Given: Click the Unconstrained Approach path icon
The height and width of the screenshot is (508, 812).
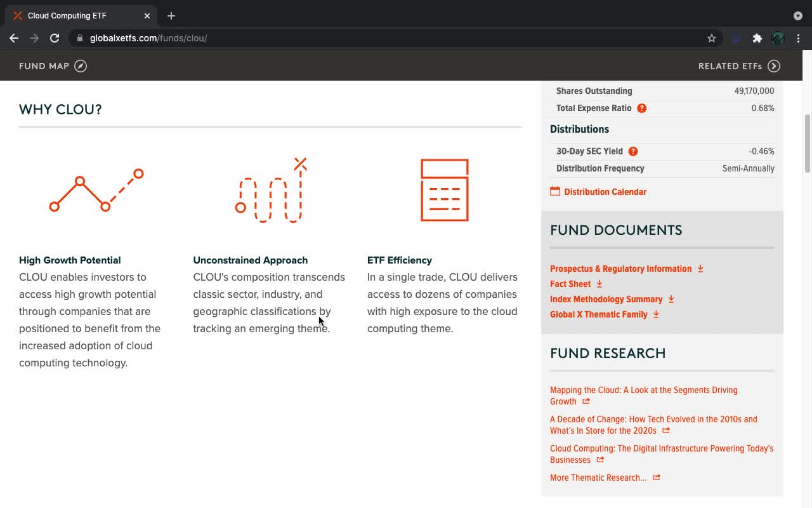Looking at the screenshot, I should point(271,190).
